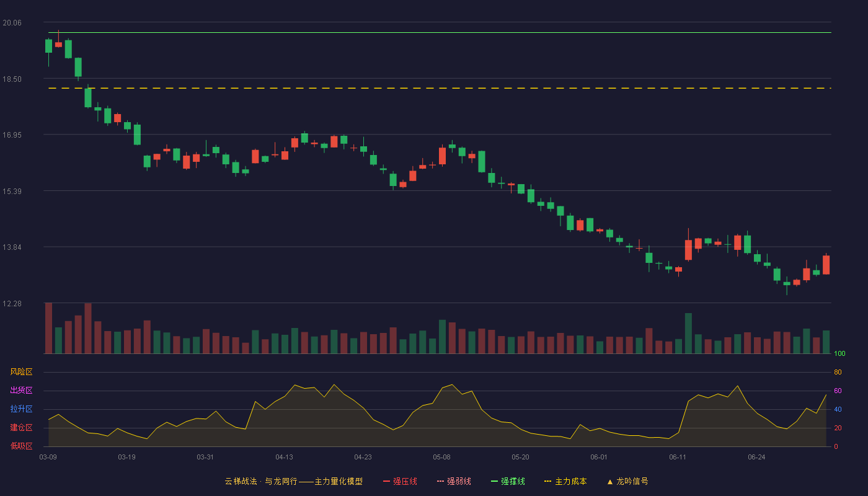The image size is (868, 496).
Task: Click the orange 80 indicator scale label
Action: [x=838, y=373]
